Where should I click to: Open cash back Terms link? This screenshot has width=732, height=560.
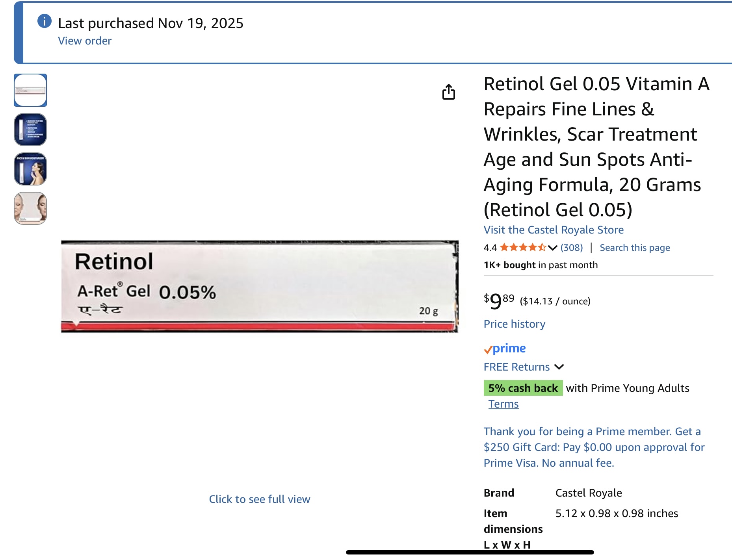pyautogui.click(x=503, y=404)
